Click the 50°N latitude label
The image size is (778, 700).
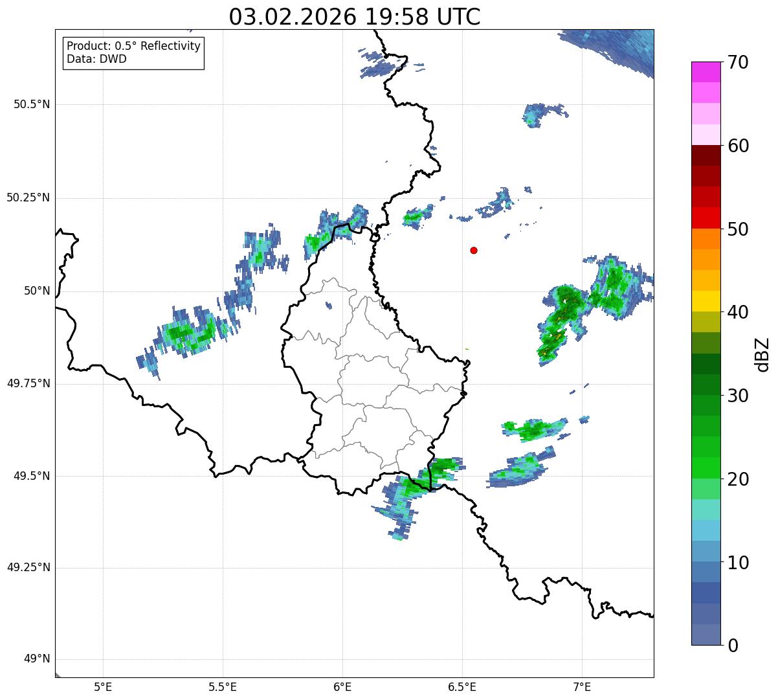37,291
